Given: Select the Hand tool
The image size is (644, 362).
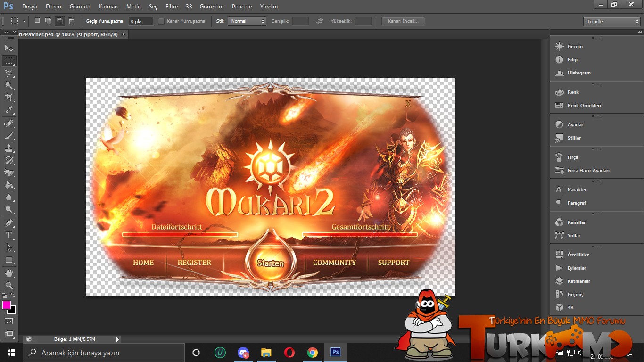Looking at the screenshot, I should 9,273.
